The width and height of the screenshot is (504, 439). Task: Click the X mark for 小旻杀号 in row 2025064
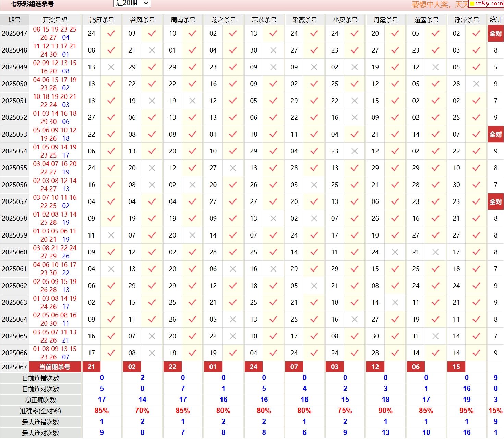[x=355, y=320]
